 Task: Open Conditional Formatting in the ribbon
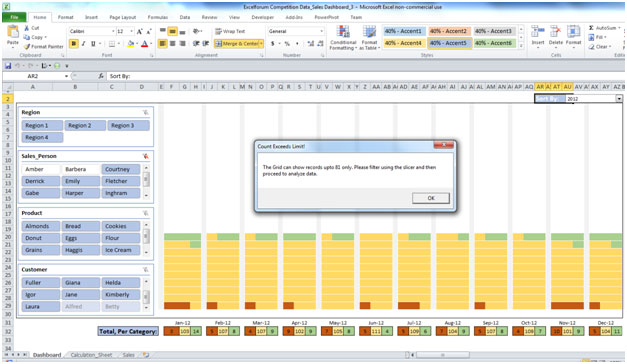[343, 38]
